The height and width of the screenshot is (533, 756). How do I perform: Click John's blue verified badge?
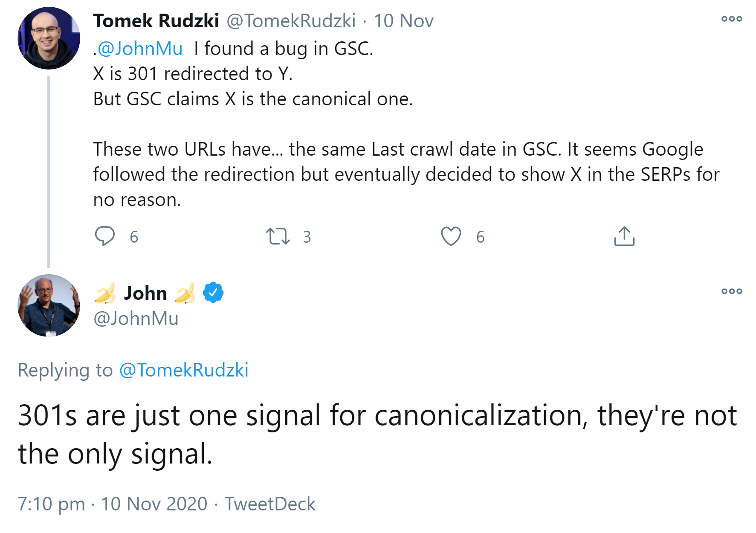pos(213,293)
